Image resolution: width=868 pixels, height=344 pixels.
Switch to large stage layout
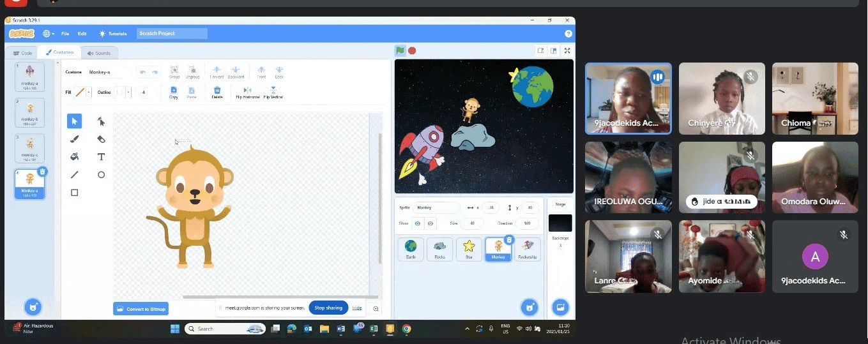pyautogui.click(x=553, y=51)
